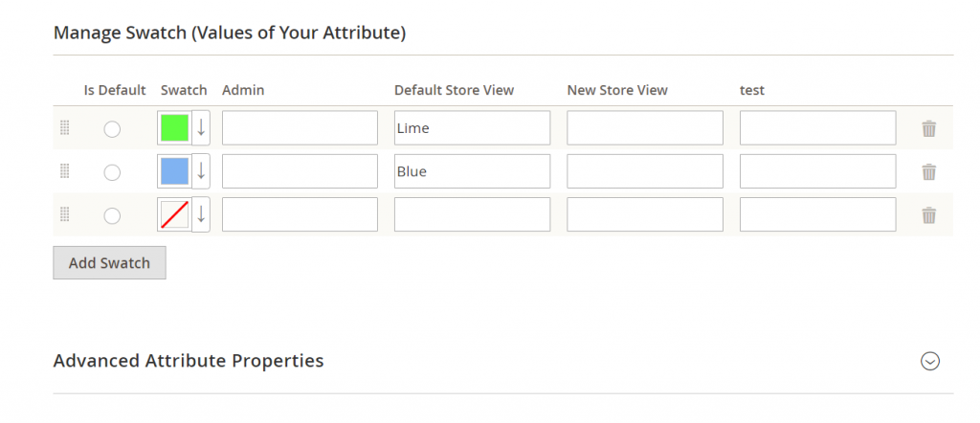Open swatch options arrow for empty swatch

tap(201, 215)
